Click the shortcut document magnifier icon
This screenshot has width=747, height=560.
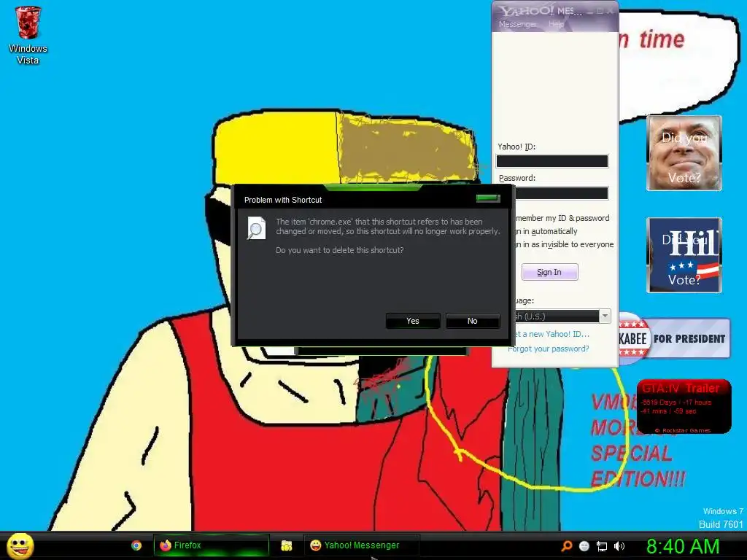pyautogui.click(x=256, y=228)
